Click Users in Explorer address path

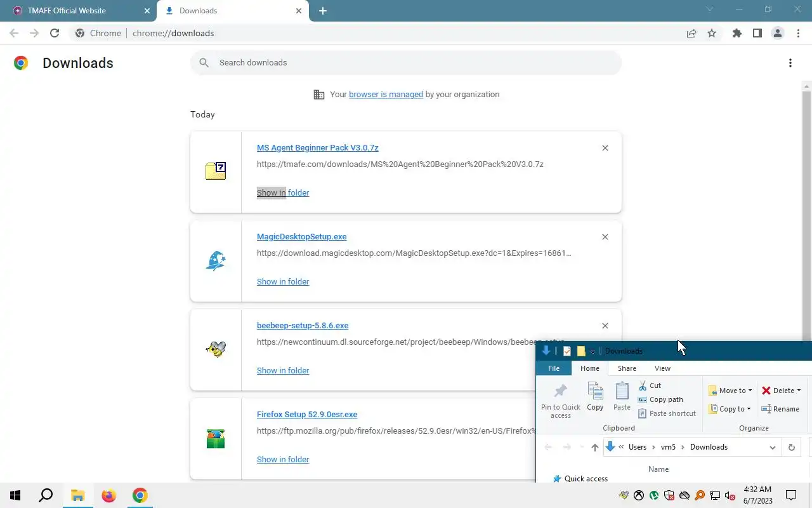click(637, 447)
